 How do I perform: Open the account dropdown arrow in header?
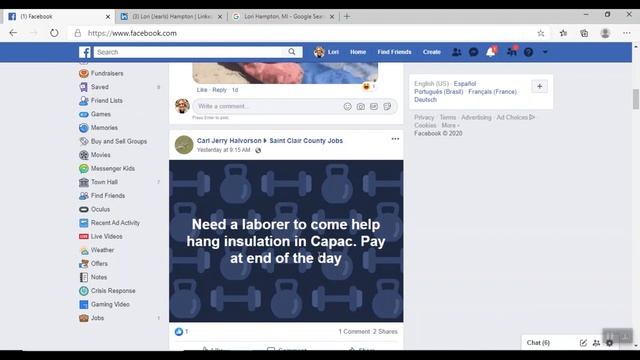click(x=545, y=52)
